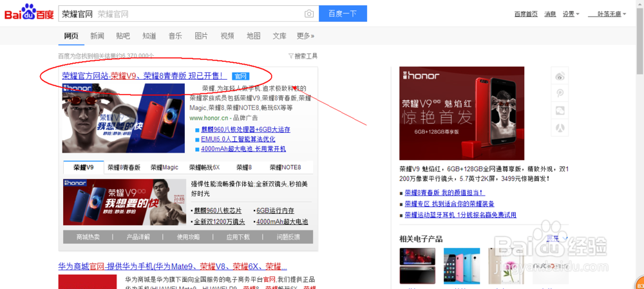Viewport: 644px width, 289px height.
Task: Open 4000mAh超大电池,长用常开机 link
Action: pyautogui.click(x=243, y=149)
